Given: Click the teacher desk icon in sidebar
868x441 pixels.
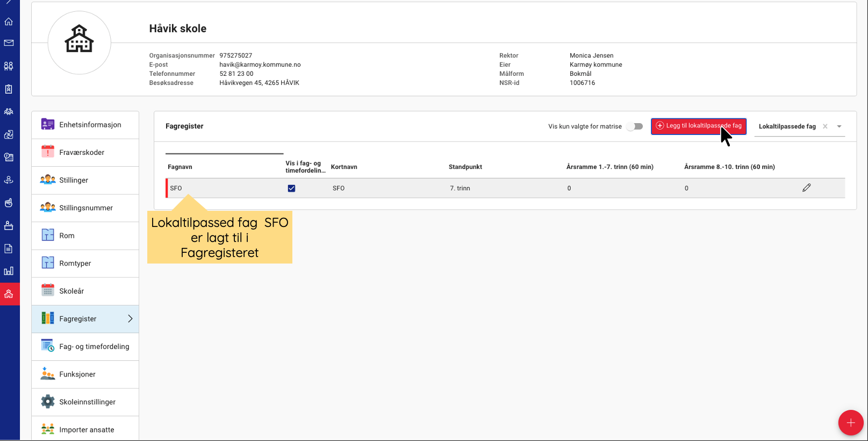Looking at the screenshot, I should pos(9,226).
